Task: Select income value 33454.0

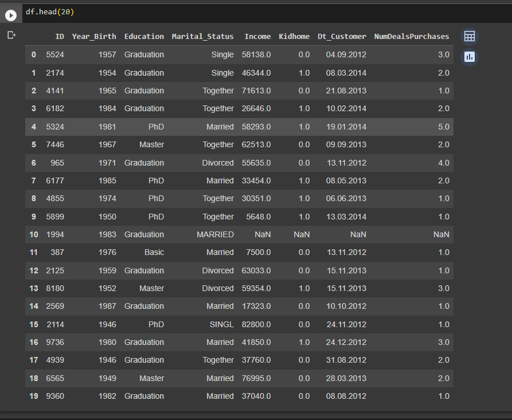Action: click(256, 180)
